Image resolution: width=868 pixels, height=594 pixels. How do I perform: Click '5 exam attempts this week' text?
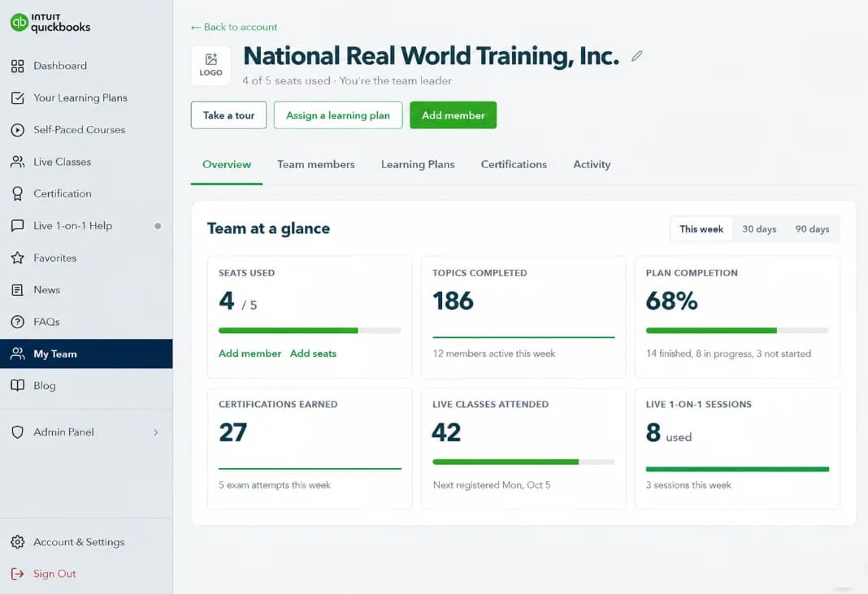click(x=275, y=485)
